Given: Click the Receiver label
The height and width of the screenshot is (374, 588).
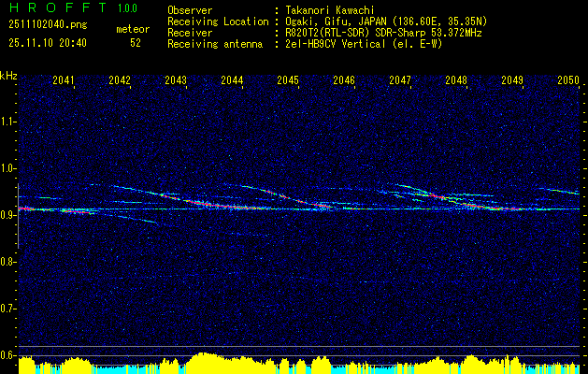Looking at the screenshot, I should click(190, 33).
